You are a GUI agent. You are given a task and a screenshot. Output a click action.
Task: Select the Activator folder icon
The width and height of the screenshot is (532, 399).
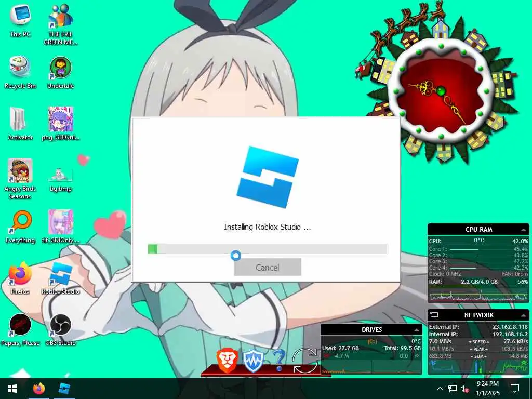point(20,124)
